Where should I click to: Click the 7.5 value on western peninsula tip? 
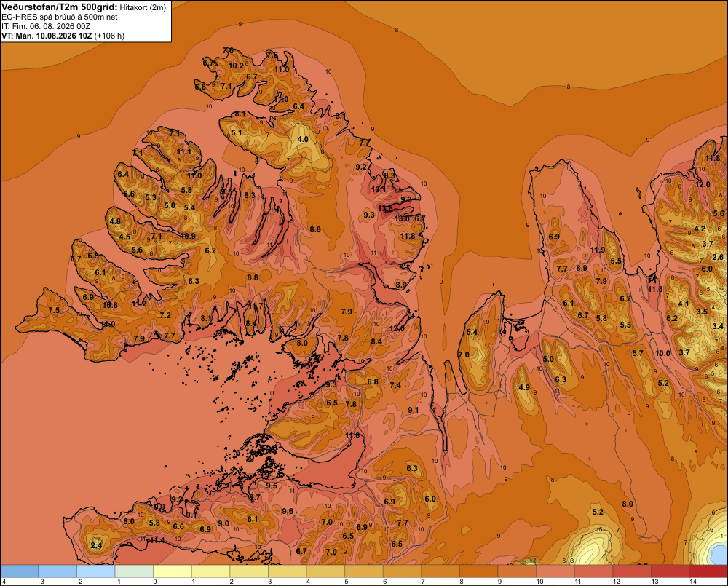(x=54, y=310)
